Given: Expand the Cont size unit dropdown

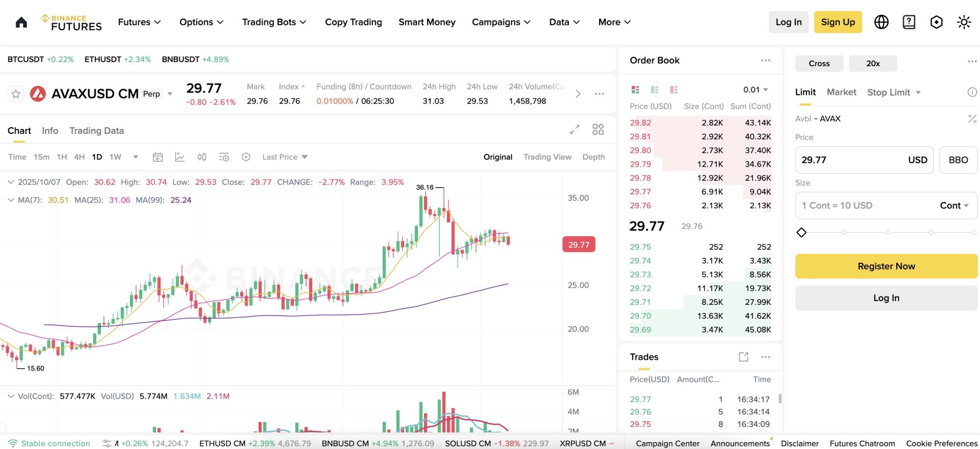Looking at the screenshot, I should pos(953,205).
